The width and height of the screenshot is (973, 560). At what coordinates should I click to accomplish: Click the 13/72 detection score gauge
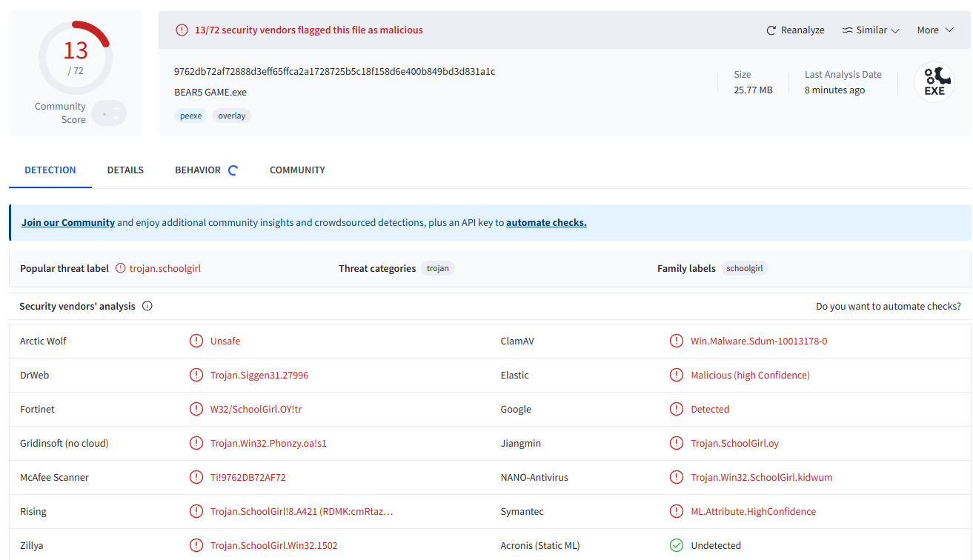(x=75, y=58)
